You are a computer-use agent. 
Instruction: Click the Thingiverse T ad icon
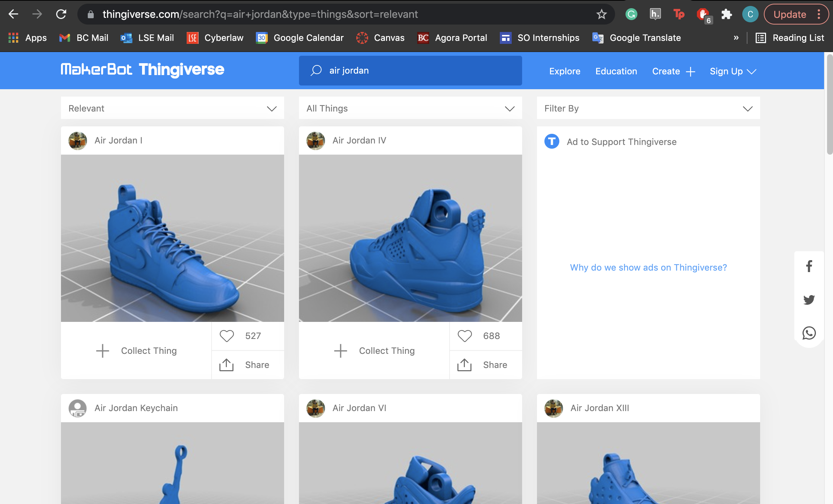coord(552,141)
